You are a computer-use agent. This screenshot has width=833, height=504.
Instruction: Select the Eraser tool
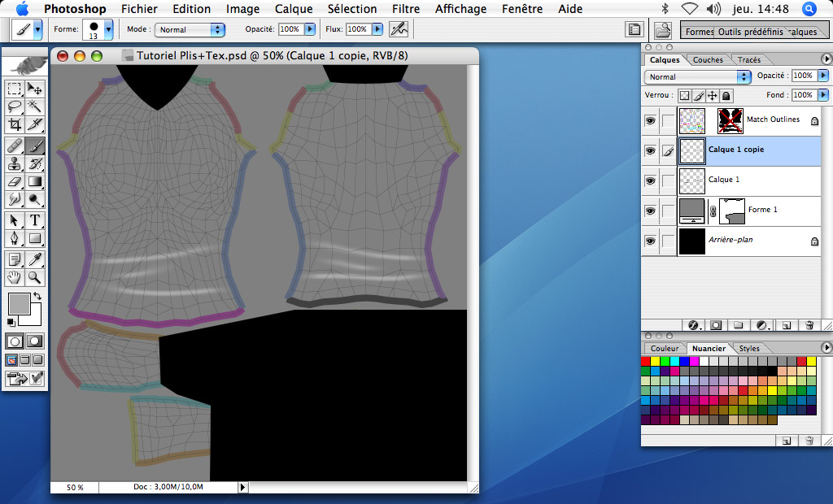(15, 181)
